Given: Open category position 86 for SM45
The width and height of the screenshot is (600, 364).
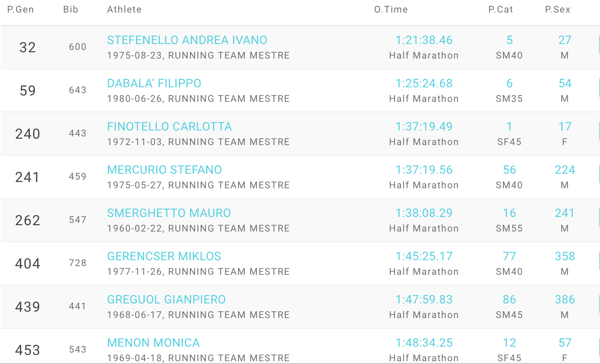Looking at the screenshot, I should click(509, 300).
